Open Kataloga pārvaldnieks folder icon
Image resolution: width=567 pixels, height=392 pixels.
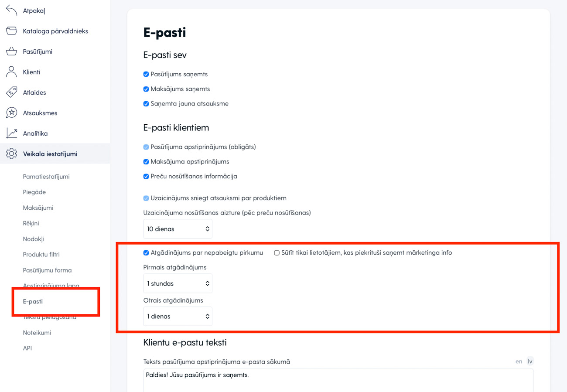[12, 31]
